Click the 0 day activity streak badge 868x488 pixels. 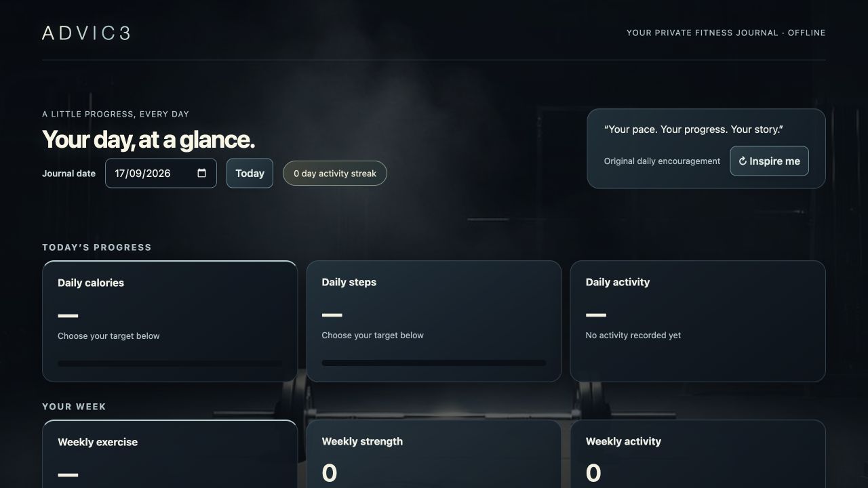[x=335, y=173]
